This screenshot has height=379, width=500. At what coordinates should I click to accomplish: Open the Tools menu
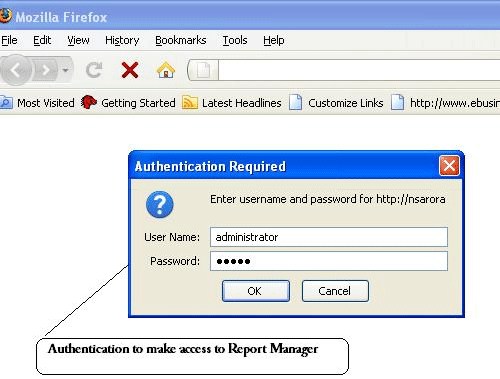235,40
